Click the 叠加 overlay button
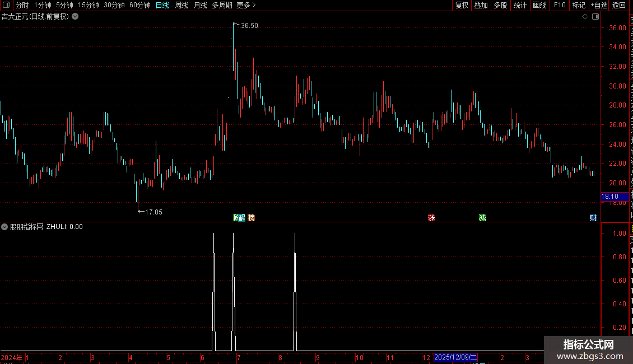The width and height of the screenshot is (633, 364). tap(481, 5)
